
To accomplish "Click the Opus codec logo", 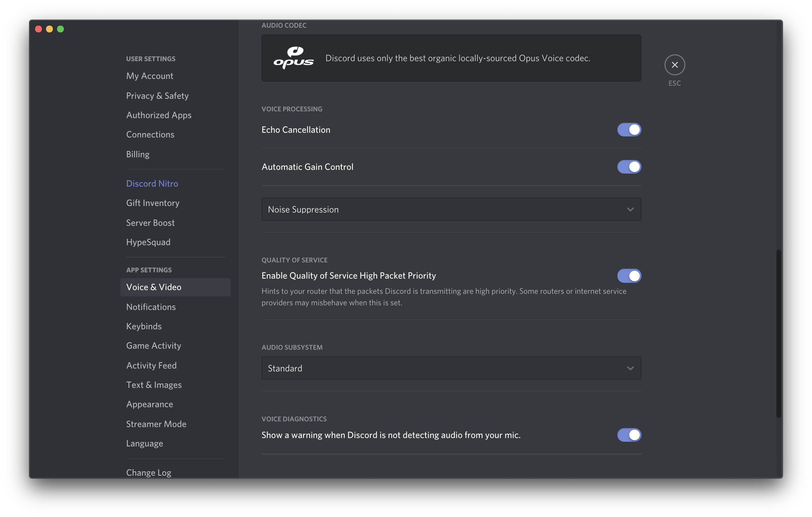I will (293, 58).
